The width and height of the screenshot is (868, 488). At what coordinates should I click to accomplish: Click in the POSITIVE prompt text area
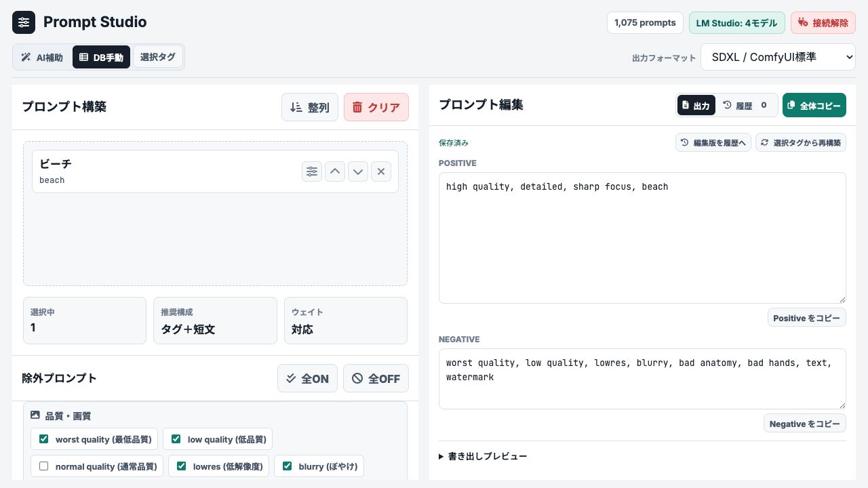(642, 238)
